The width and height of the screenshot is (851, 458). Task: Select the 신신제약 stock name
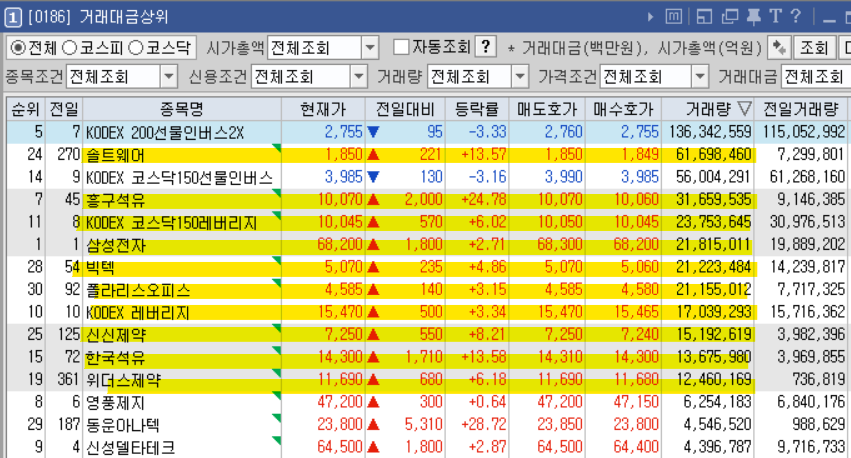tap(116, 335)
